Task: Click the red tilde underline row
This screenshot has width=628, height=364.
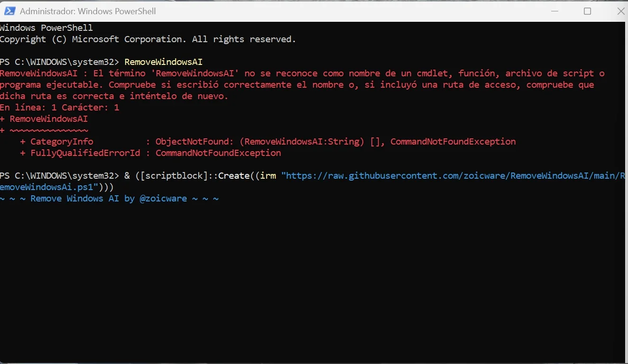Action: 44,130
